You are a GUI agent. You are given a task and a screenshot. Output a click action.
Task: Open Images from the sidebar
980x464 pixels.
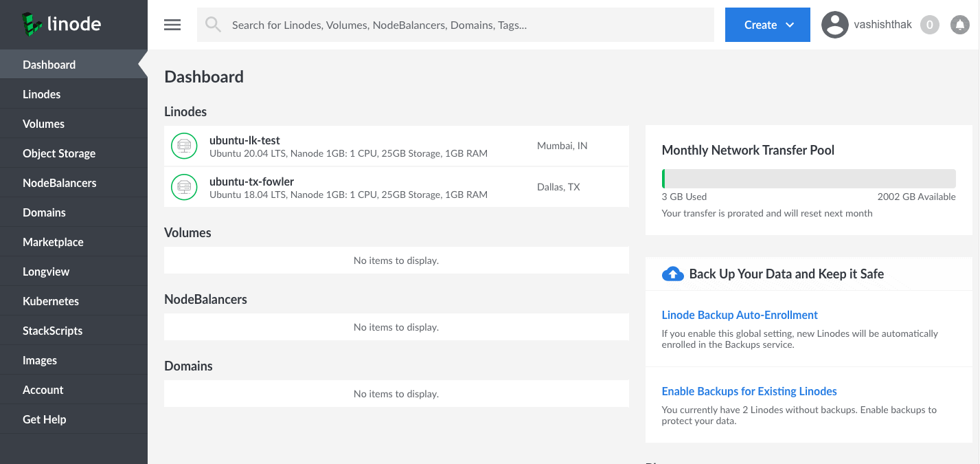pyautogui.click(x=73, y=360)
